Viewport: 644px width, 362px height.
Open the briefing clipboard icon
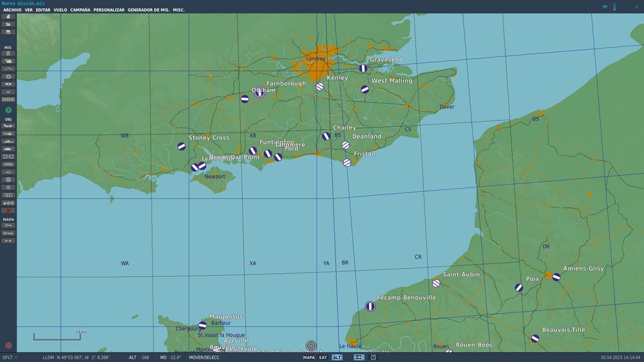pos(8,53)
